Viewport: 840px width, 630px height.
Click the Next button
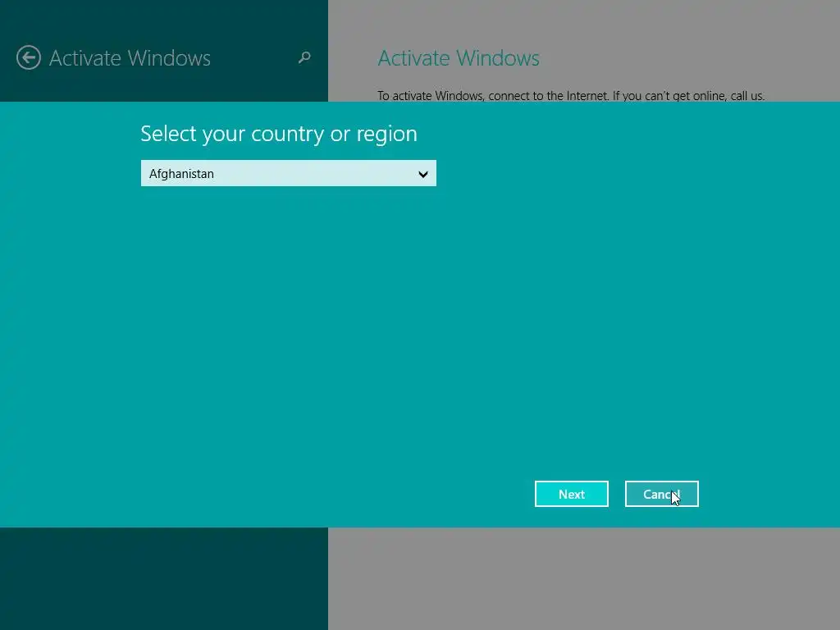pyautogui.click(x=572, y=493)
